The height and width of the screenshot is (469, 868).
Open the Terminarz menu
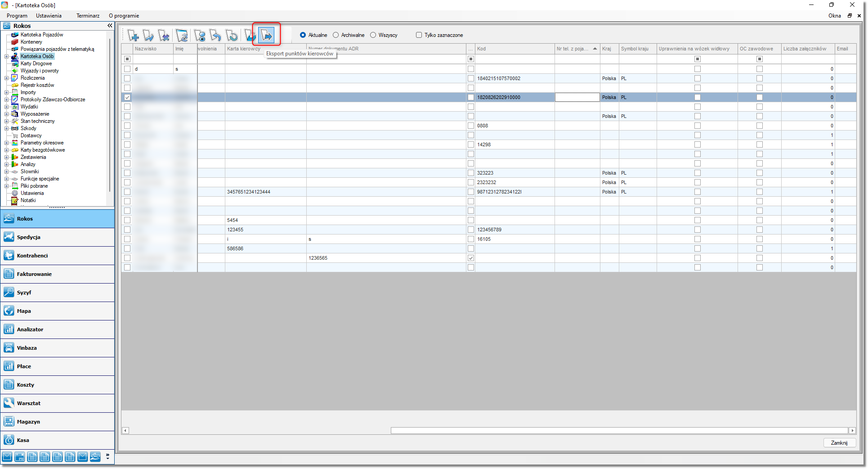[x=88, y=16]
